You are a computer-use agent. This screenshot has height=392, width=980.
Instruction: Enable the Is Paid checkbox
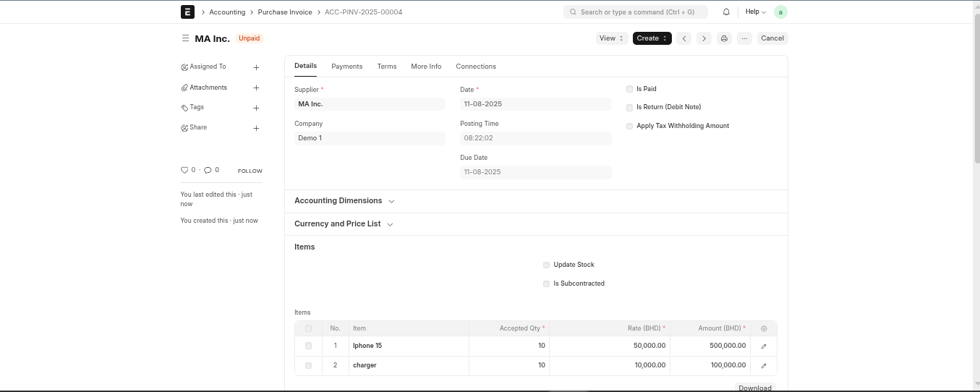[629, 89]
